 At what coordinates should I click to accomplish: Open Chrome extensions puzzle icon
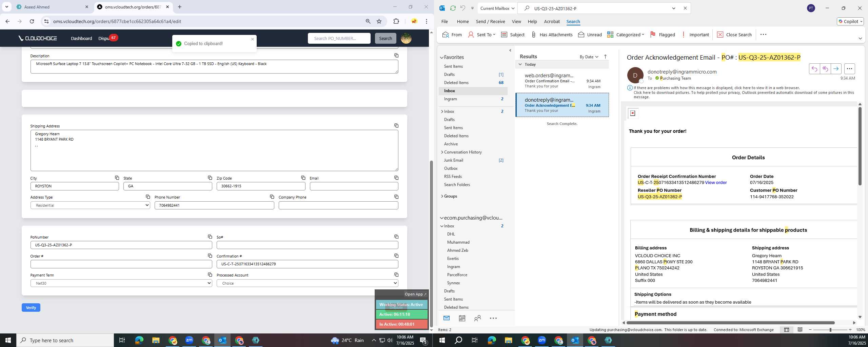(x=396, y=21)
